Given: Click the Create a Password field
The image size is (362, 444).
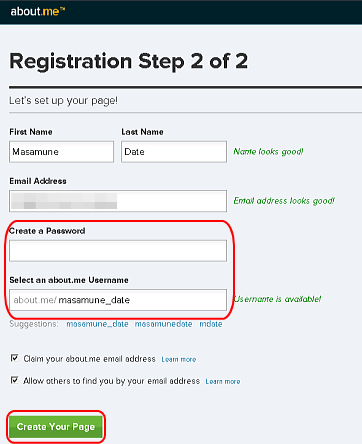Looking at the screenshot, I should (x=118, y=251).
